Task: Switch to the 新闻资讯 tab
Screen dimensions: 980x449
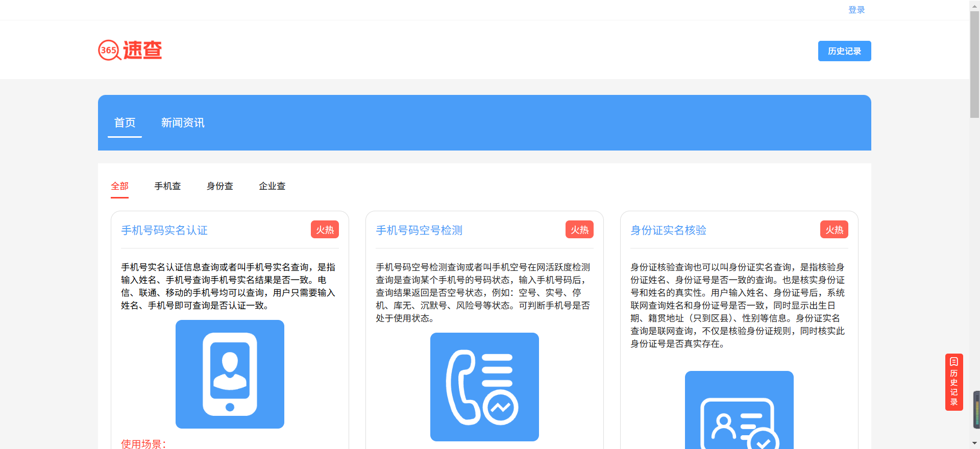Action: [x=183, y=123]
